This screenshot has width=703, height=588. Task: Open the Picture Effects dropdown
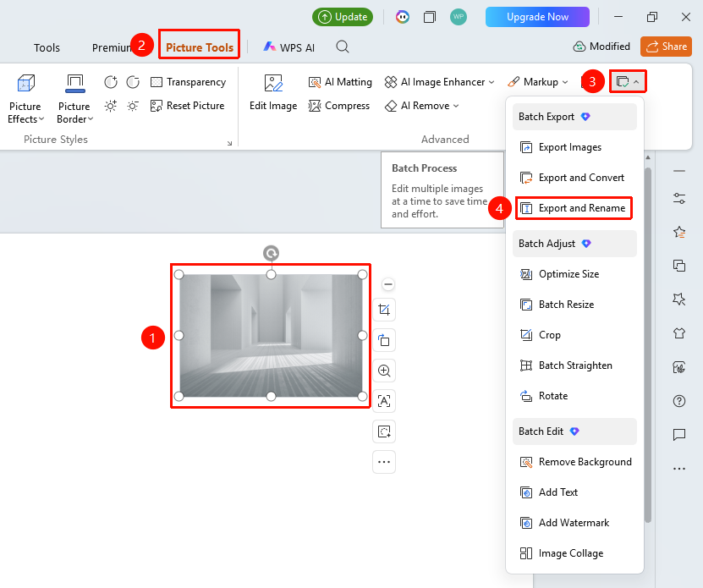pyautogui.click(x=25, y=99)
